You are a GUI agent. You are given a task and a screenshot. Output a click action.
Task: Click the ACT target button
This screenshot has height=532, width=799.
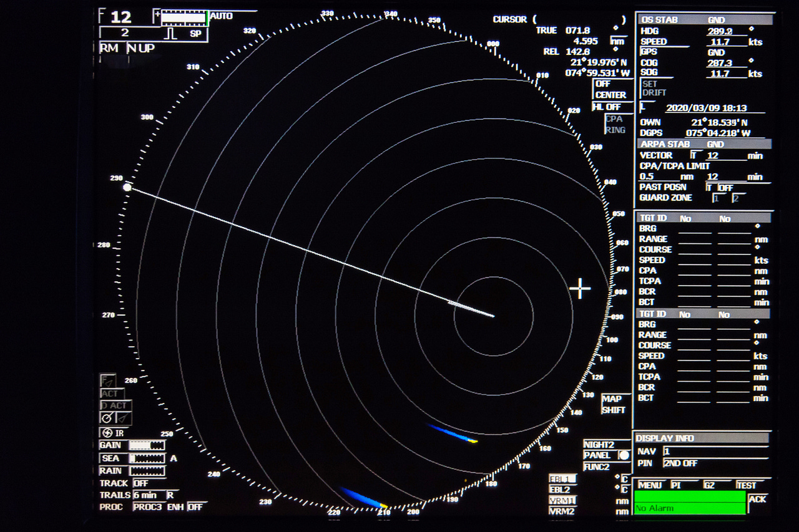(112, 394)
